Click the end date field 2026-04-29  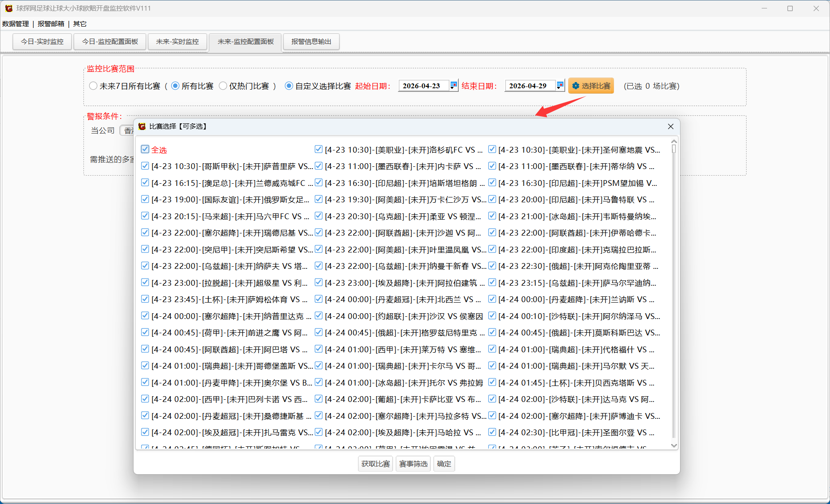click(530, 86)
